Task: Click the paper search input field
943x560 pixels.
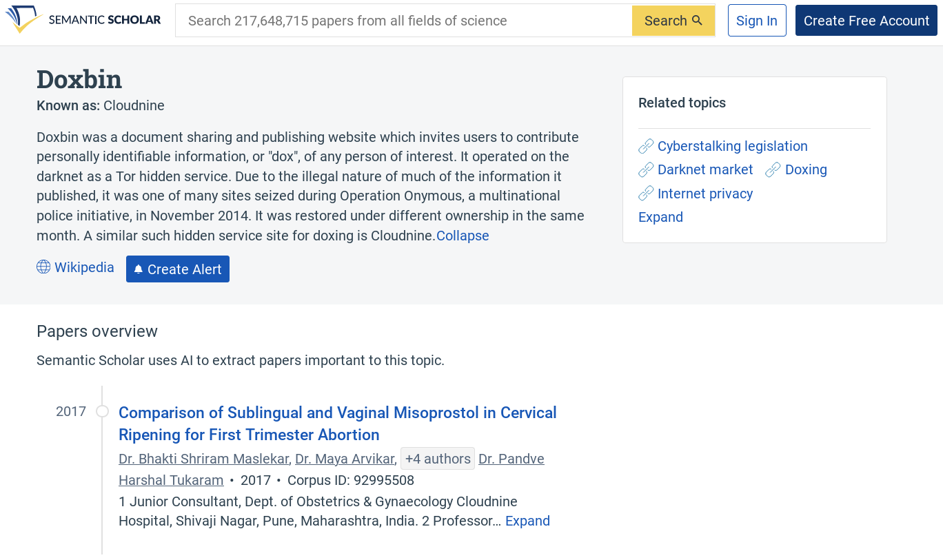Action: point(404,21)
